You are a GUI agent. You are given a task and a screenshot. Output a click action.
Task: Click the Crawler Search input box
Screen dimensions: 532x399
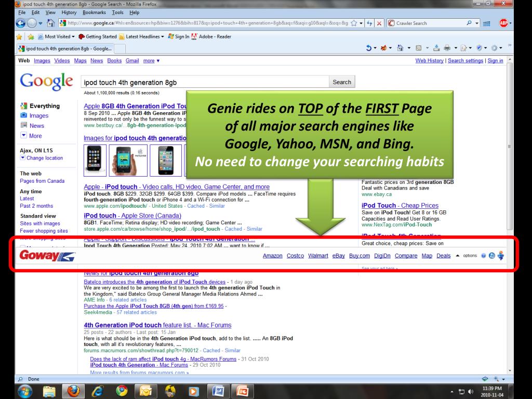click(x=430, y=23)
